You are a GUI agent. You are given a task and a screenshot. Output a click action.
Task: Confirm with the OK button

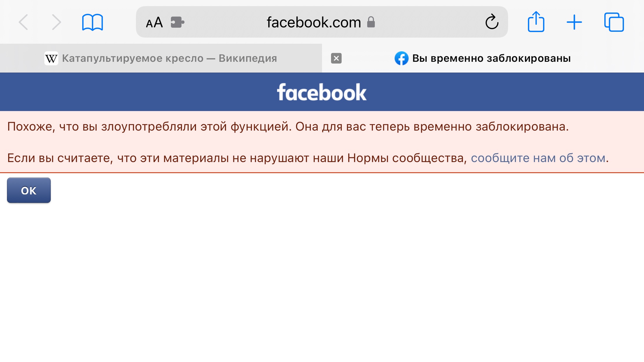pyautogui.click(x=29, y=190)
